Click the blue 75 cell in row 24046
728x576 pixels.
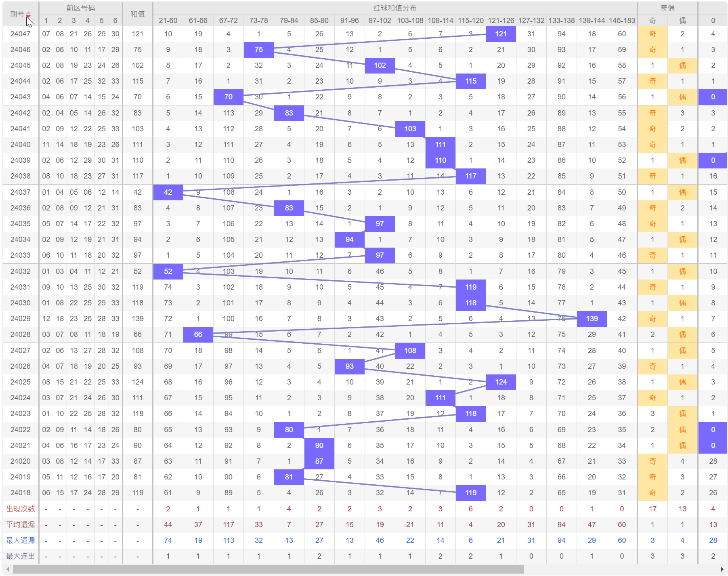click(259, 50)
